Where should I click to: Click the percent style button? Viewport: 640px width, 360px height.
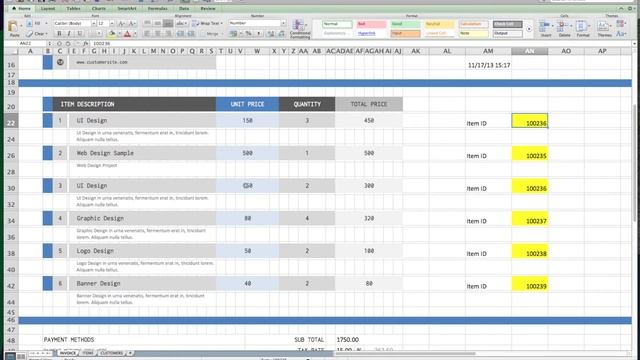point(248,33)
